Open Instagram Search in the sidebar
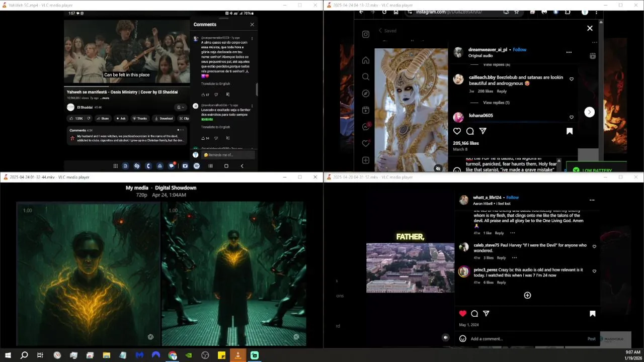The height and width of the screenshot is (362, 644). coord(366,77)
